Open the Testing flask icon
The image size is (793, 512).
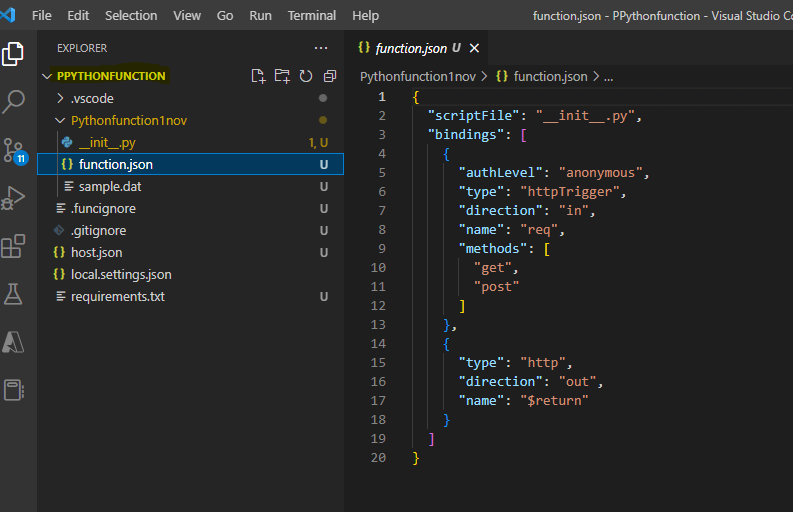pos(15,293)
